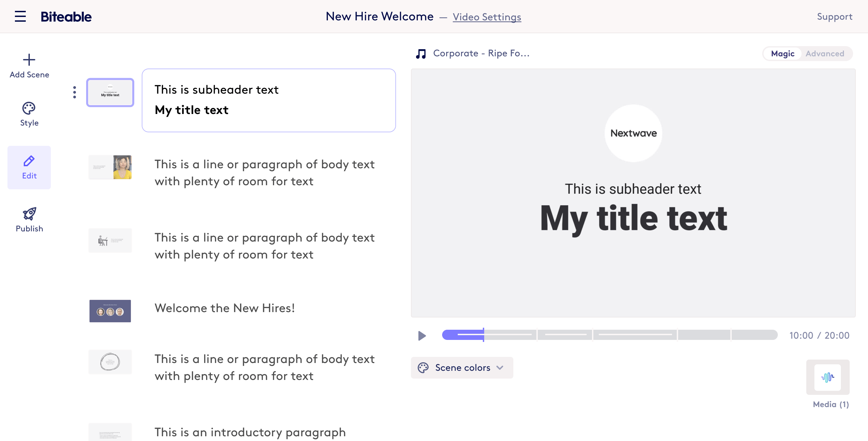Open Video Settings link
The width and height of the screenshot is (868, 441).
(487, 17)
